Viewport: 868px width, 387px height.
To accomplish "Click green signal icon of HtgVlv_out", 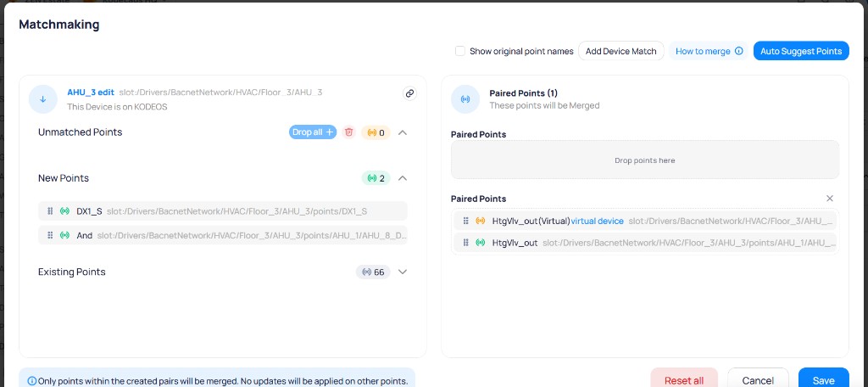I will tap(481, 242).
